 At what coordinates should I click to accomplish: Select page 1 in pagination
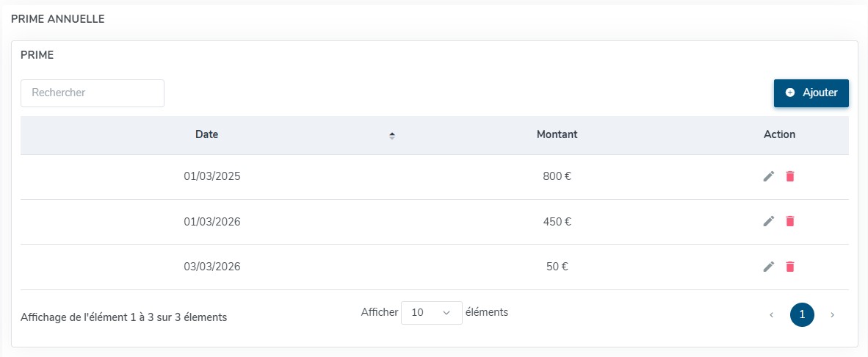coord(802,315)
